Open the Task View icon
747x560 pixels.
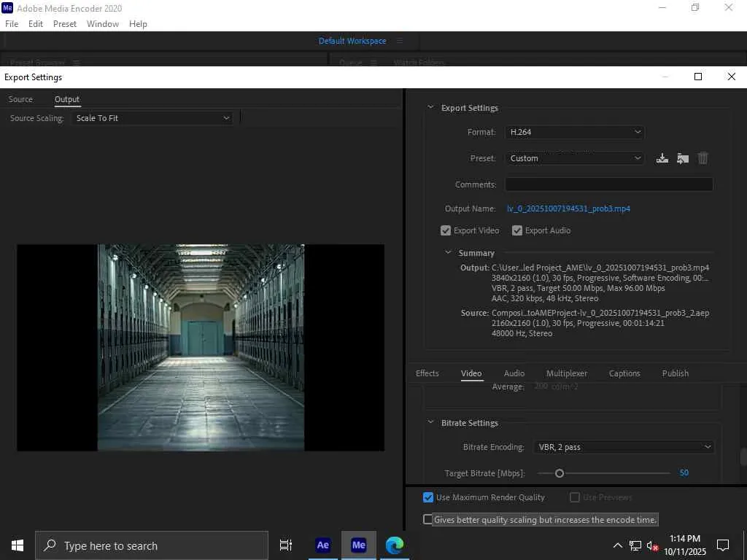pyautogui.click(x=286, y=545)
